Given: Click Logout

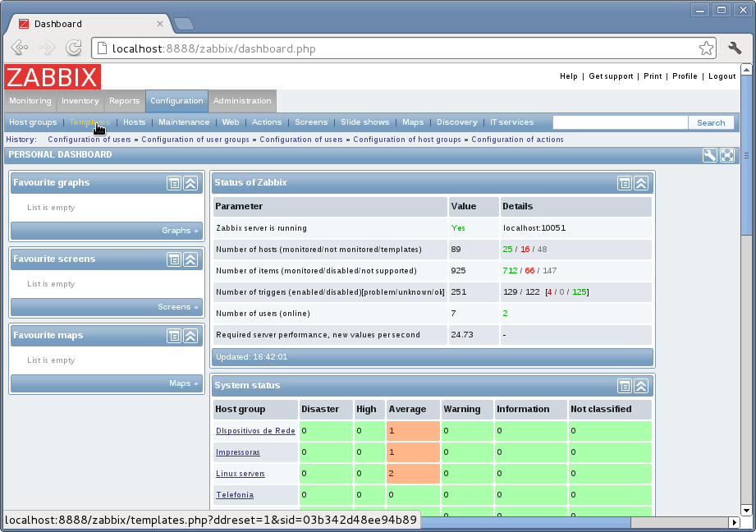Looking at the screenshot, I should click(722, 76).
